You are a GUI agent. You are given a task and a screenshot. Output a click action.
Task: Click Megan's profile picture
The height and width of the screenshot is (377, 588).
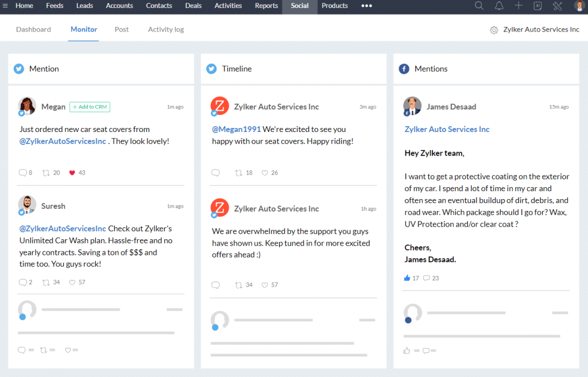[x=27, y=106]
